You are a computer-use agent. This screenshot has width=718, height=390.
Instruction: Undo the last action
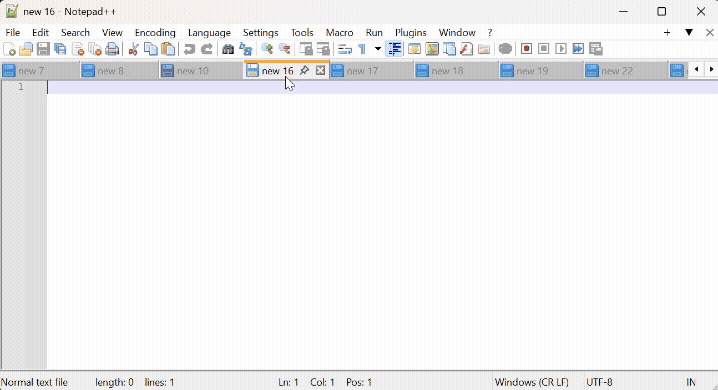tap(189, 49)
